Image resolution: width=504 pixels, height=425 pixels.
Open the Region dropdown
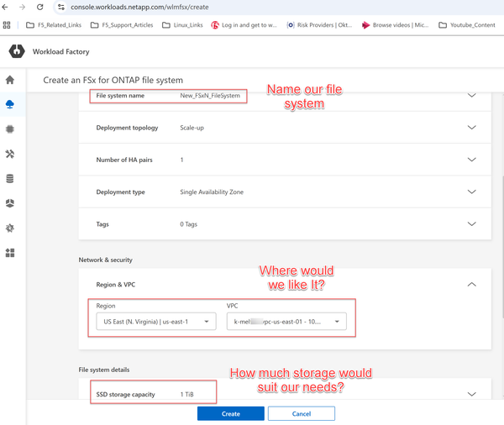pyautogui.click(x=156, y=322)
